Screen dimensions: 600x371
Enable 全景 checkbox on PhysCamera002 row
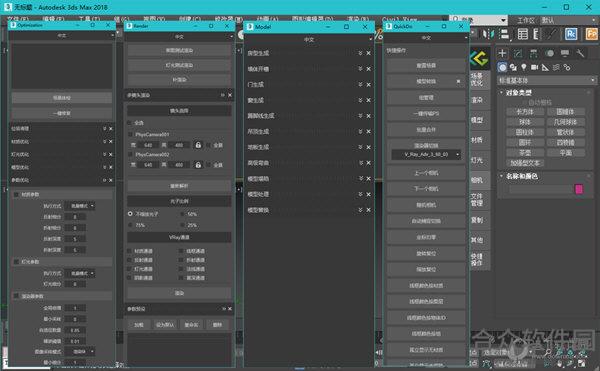[208, 165]
